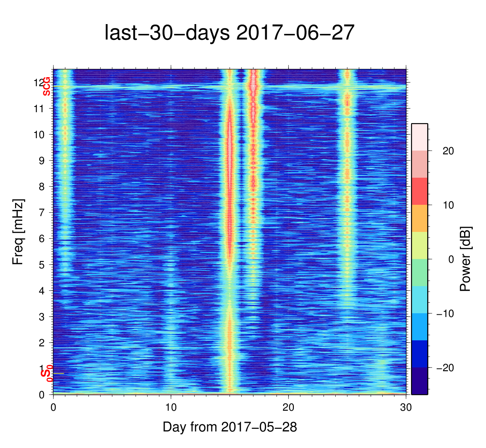Select the x-axis label Day from 2017-05-28
This screenshot has height=448, width=486.
coord(229,427)
